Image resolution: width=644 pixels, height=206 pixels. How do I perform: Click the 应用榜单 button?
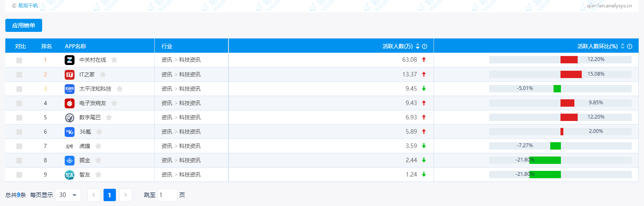pos(24,25)
